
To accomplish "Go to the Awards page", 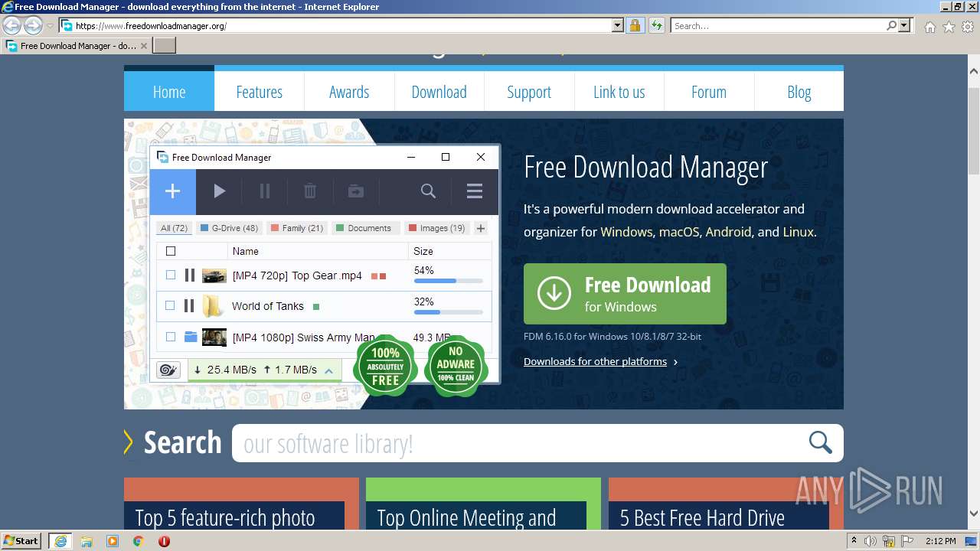I will (349, 92).
